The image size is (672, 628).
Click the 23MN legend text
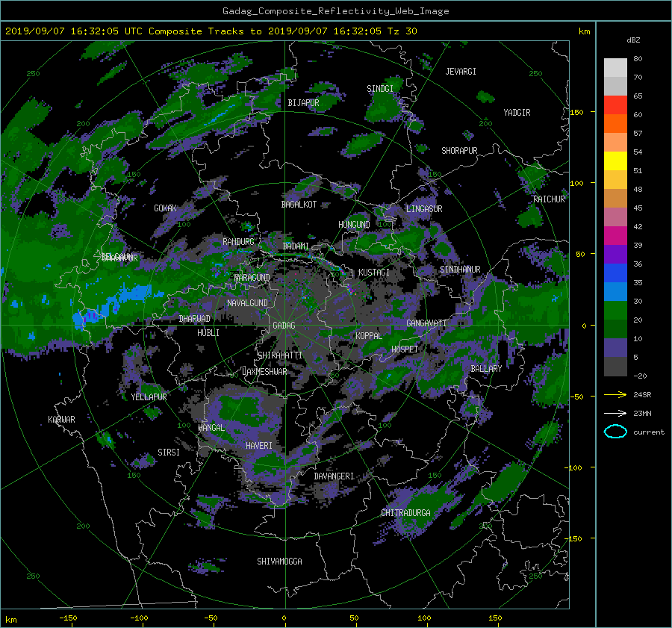pyautogui.click(x=642, y=414)
